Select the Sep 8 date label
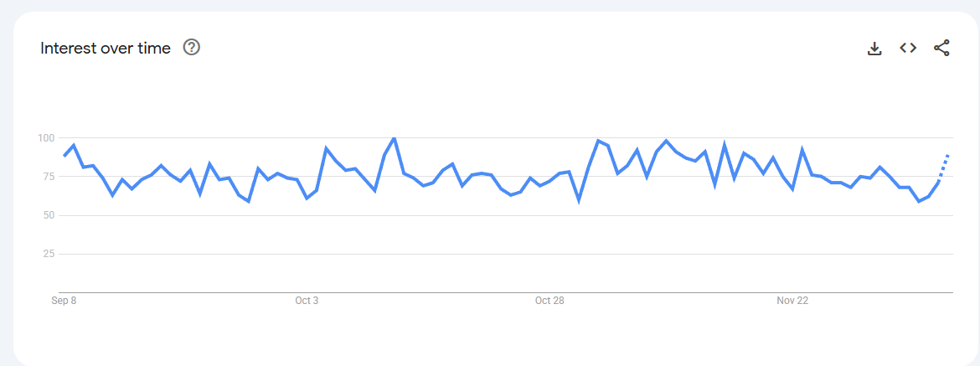 point(64,301)
